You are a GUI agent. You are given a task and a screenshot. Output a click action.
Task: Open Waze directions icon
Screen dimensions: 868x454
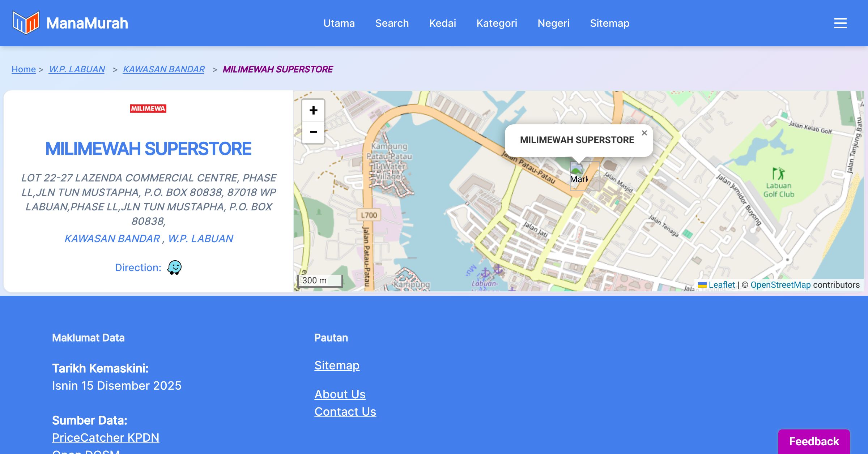174,267
